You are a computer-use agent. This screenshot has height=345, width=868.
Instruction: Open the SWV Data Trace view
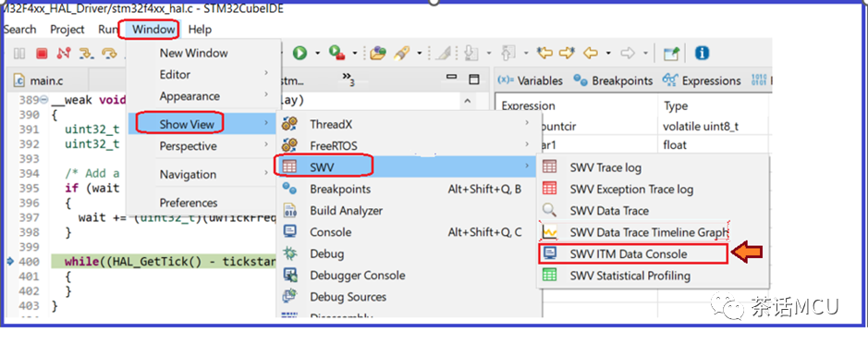tap(652, 211)
